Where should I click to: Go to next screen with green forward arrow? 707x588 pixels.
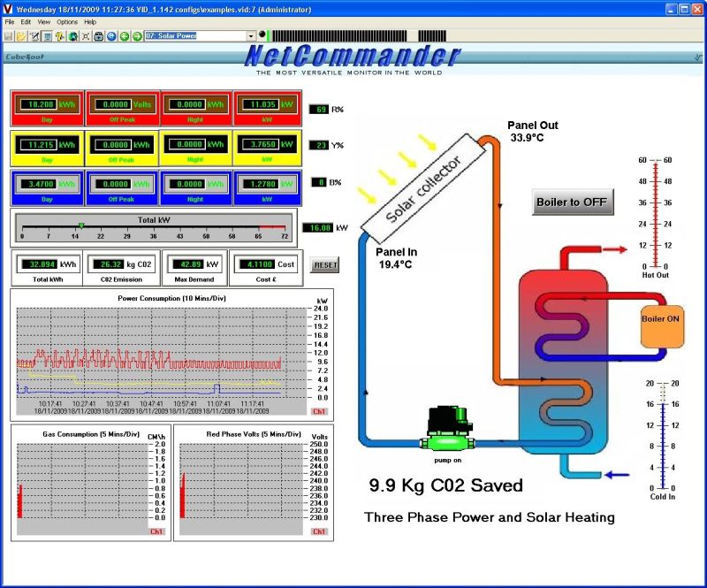[x=136, y=36]
